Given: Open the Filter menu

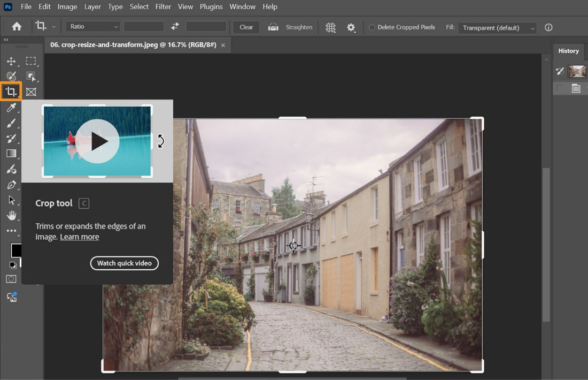Looking at the screenshot, I should click(x=163, y=6).
